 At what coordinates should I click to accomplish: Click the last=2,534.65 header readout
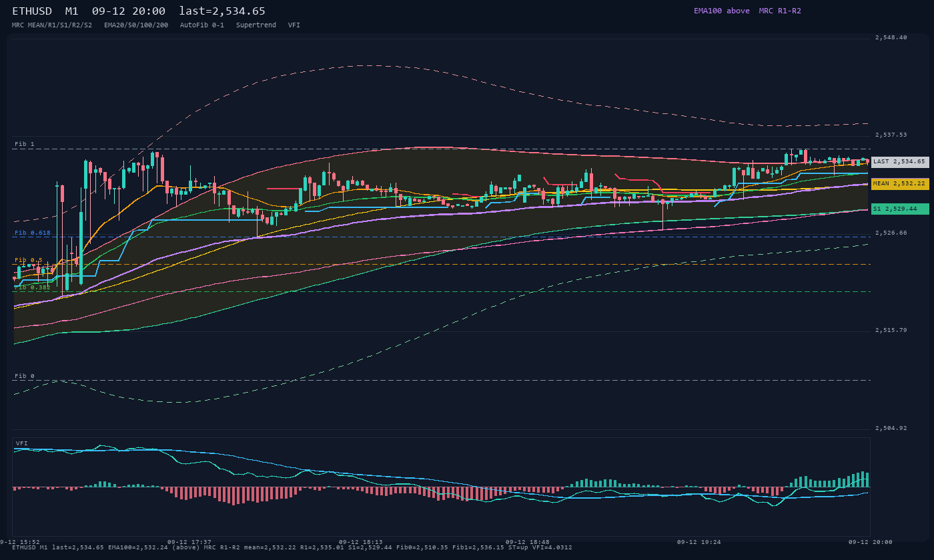222,11
